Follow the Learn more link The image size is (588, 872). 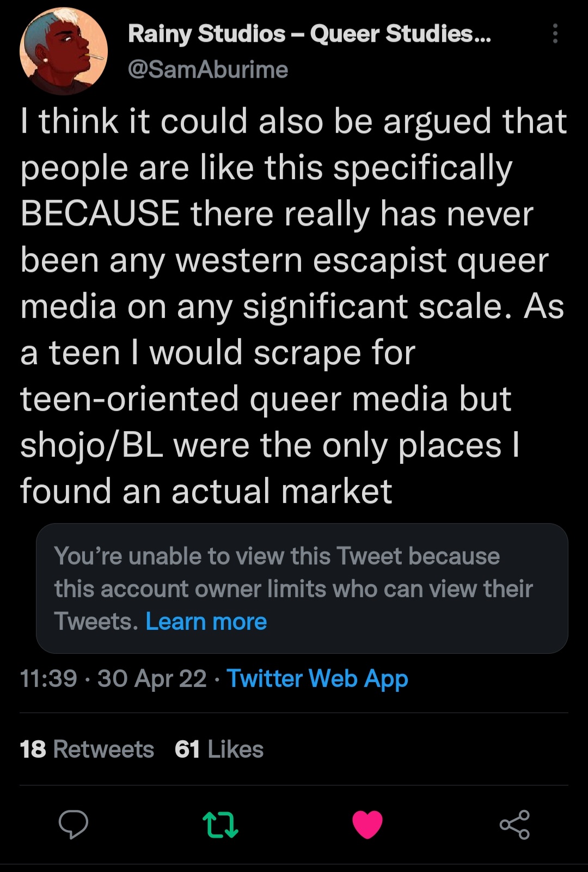coord(206,622)
